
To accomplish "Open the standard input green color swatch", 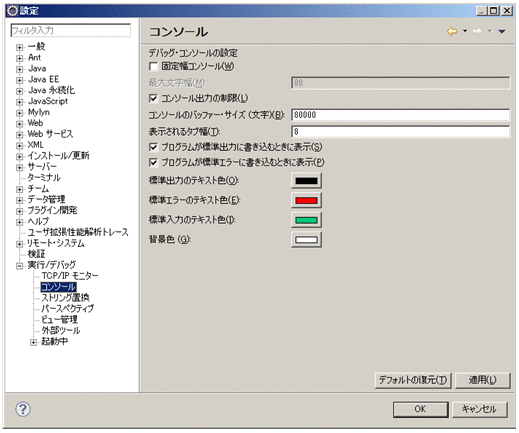I will click(x=306, y=220).
